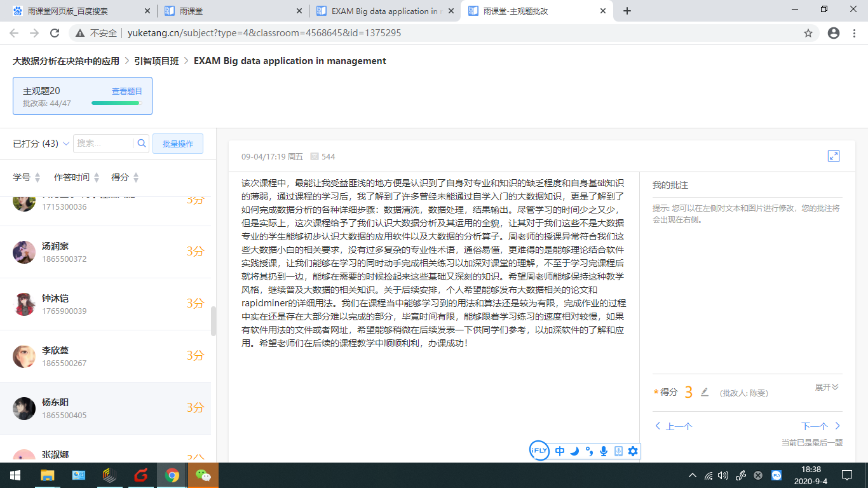Click the 批量操作 button

pyautogui.click(x=177, y=144)
